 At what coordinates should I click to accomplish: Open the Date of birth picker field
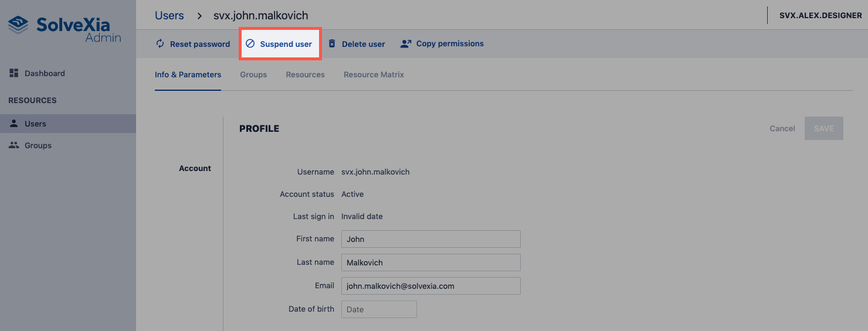[379, 309]
